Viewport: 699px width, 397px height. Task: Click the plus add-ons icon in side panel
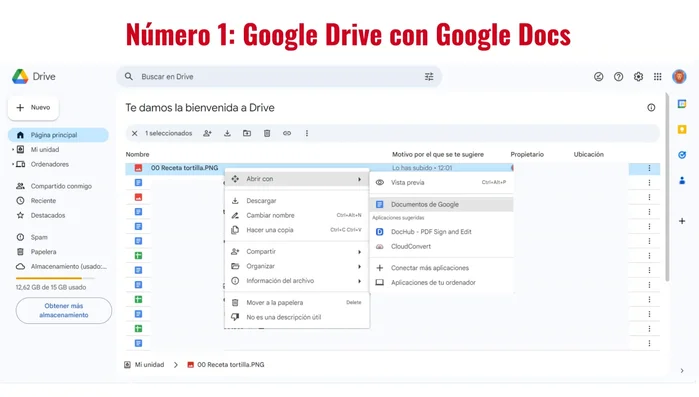pos(682,221)
